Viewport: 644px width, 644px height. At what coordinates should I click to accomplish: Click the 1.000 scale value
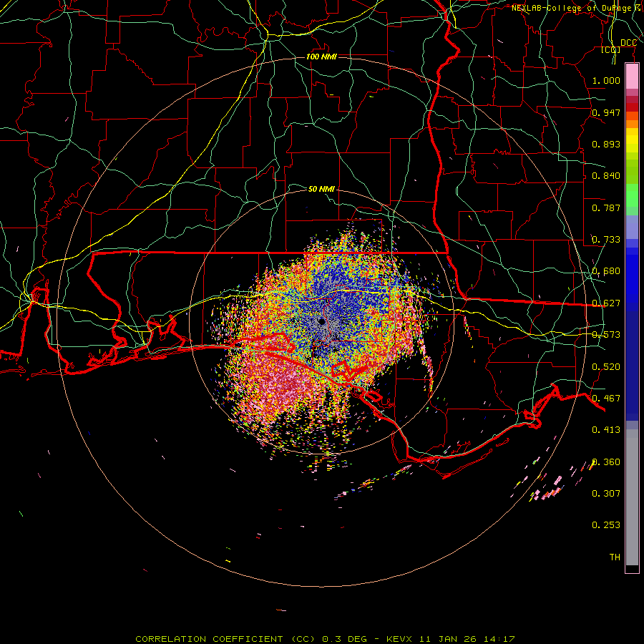606,80
